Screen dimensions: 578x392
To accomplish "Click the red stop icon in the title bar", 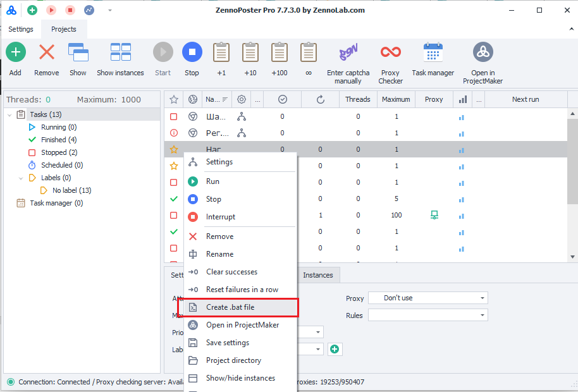I will (x=70, y=10).
